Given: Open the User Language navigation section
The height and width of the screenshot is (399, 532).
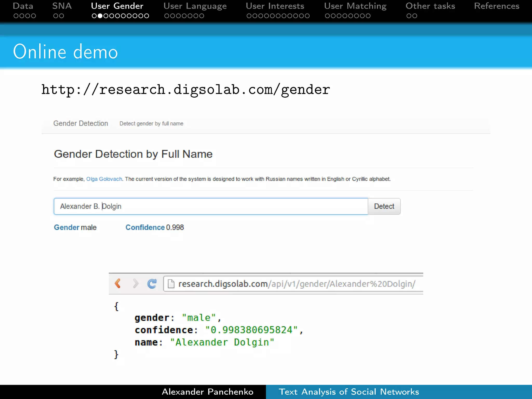Looking at the screenshot, I should point(195,6).
